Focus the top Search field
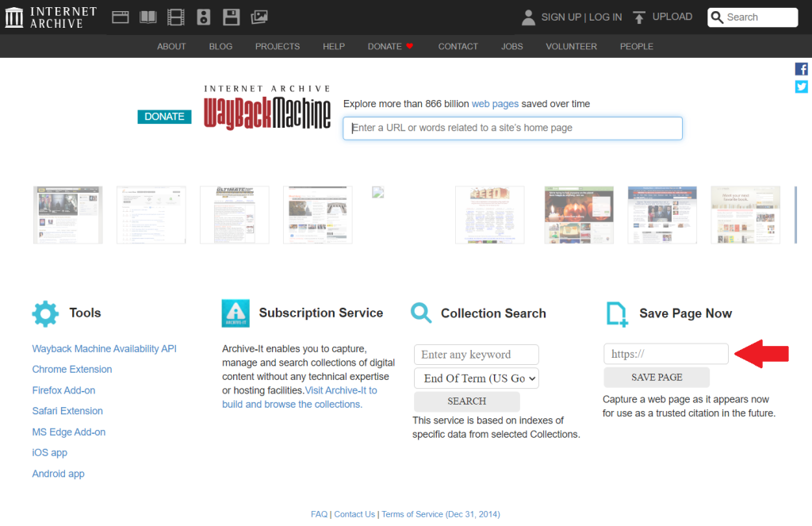The width and height of the screenshot is (812, 526). point(753,17)
